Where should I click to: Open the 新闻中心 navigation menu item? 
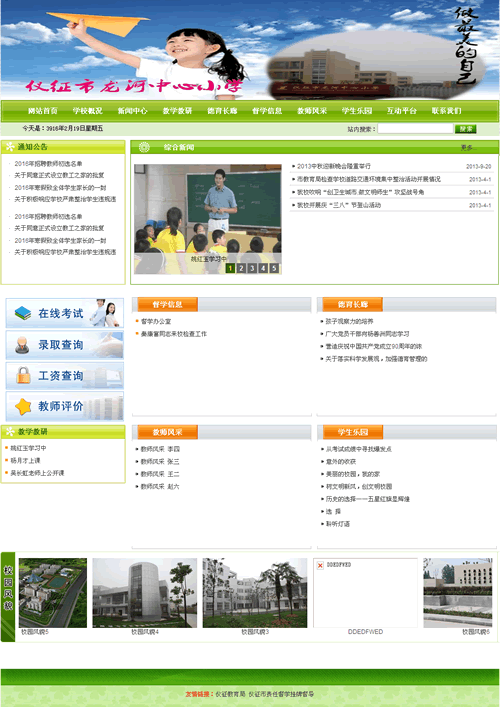pyautogui.click(x=133, y=110)
